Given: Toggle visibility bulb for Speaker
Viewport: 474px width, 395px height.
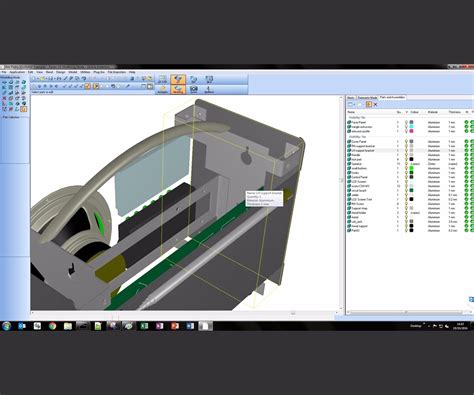Looking at the screenshot, I should pos(406,164).
